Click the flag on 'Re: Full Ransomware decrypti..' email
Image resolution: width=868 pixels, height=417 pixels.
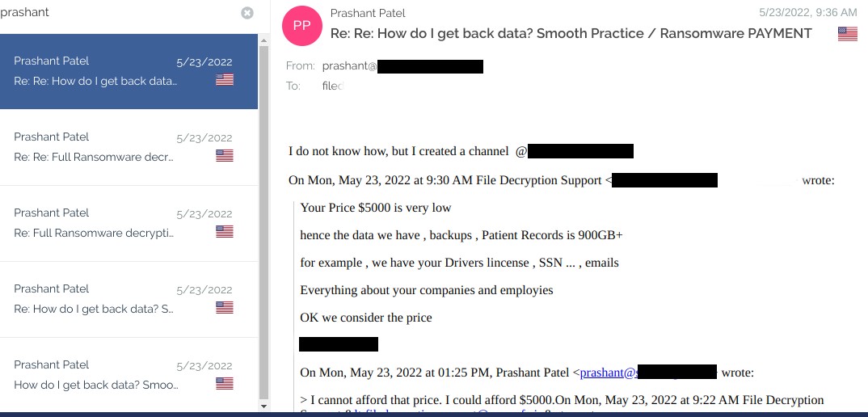tap(225, 232)
